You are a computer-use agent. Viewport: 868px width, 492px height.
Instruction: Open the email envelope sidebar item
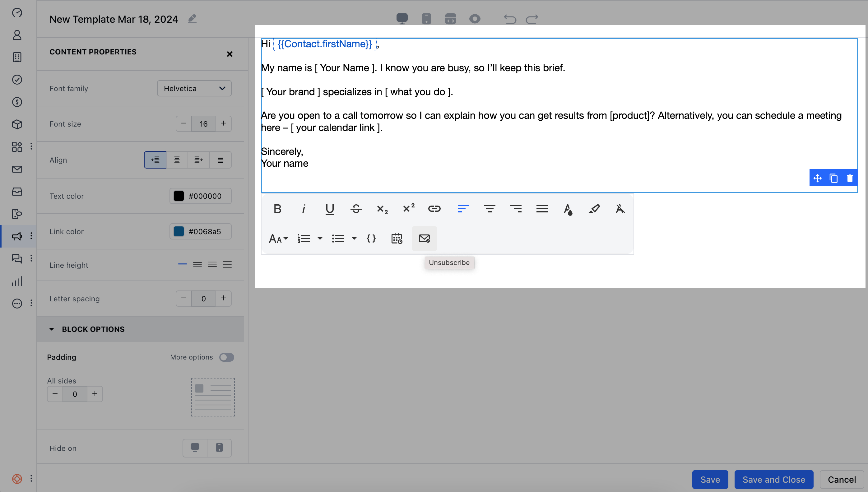(17, 169)
